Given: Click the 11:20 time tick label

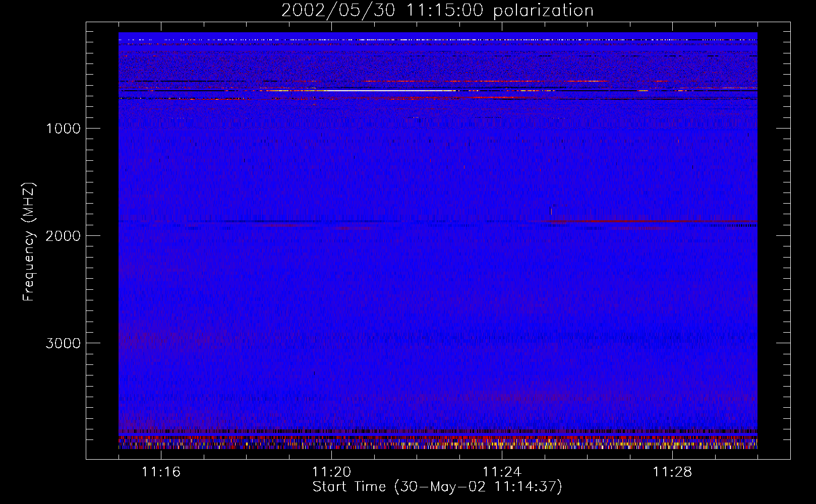Looking at the screenshot, I should (x=331, y=472).
